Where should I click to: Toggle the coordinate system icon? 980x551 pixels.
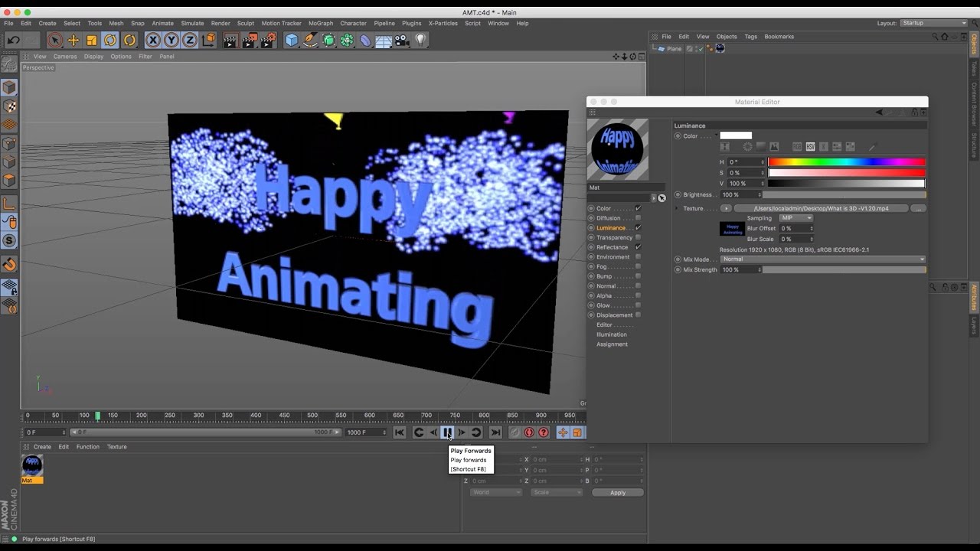(208, 40)
